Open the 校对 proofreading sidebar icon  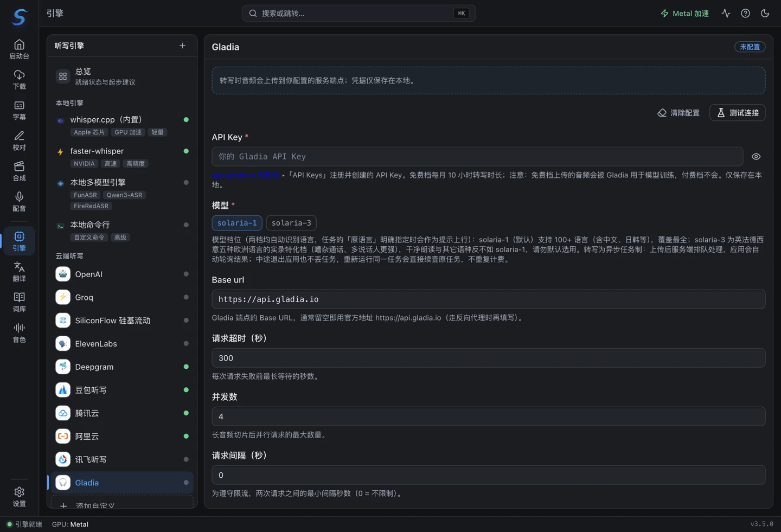click(x=19, y=140)
